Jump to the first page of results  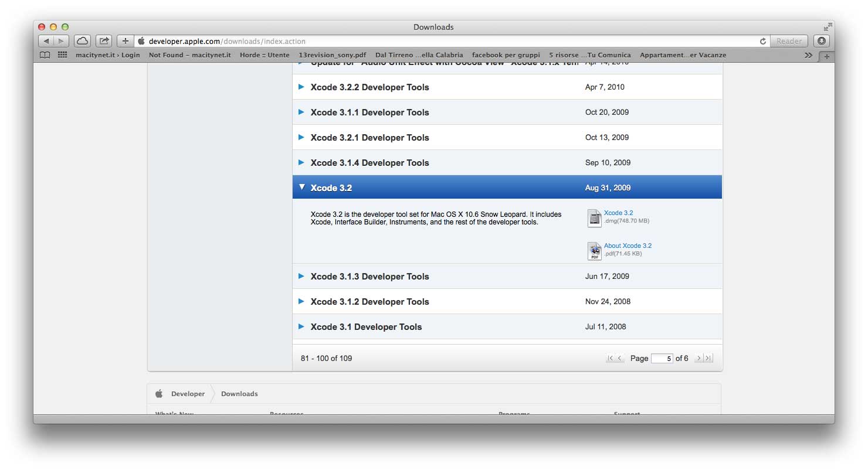[x=611, y=358]
